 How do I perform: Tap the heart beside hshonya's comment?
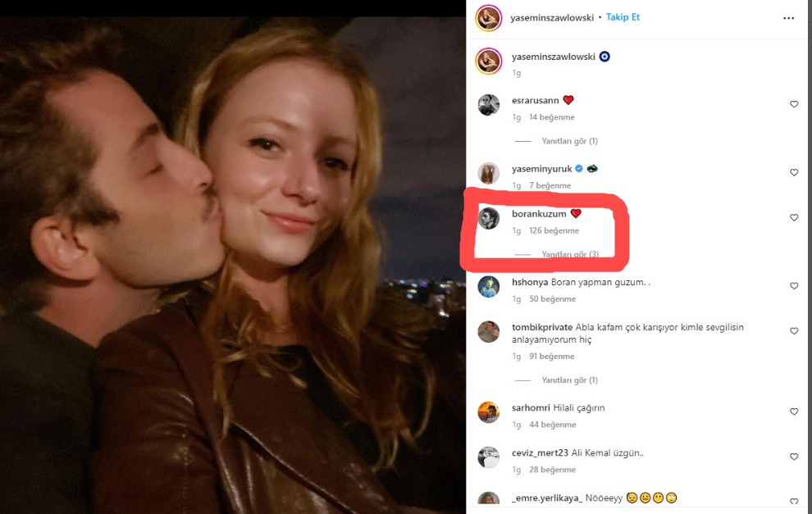794,286
